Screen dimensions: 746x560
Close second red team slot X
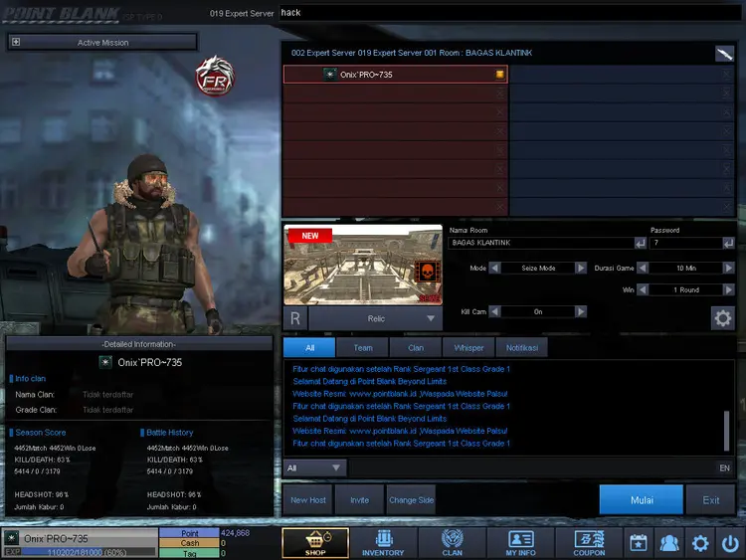[x=500, y=93]
